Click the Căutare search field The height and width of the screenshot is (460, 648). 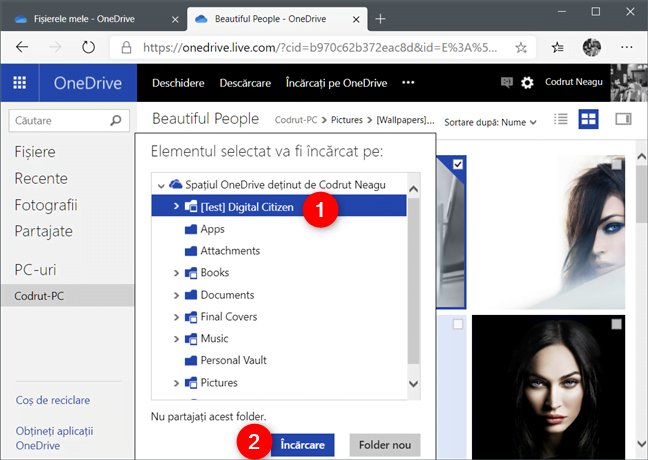(69, 120)
